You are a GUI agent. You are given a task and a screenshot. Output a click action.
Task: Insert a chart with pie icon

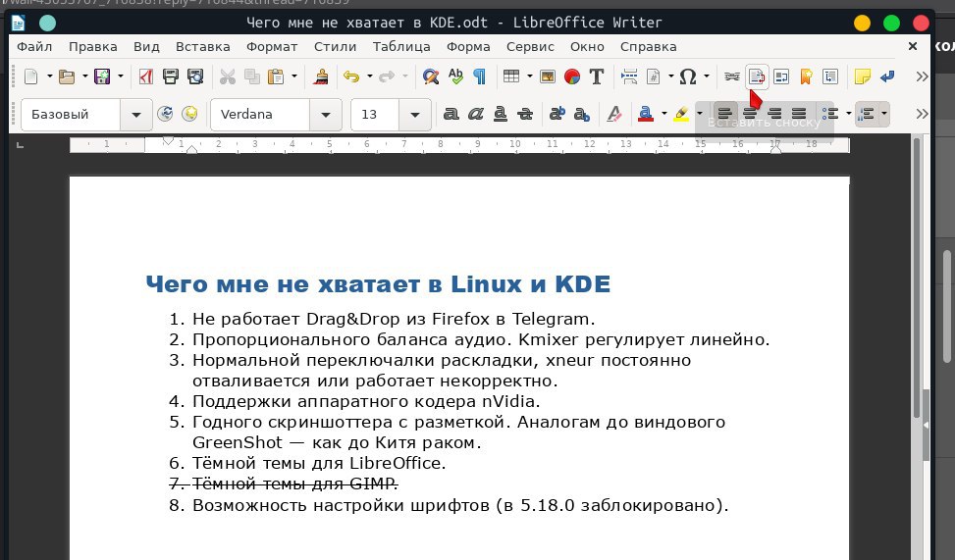[x=572, y=76]
